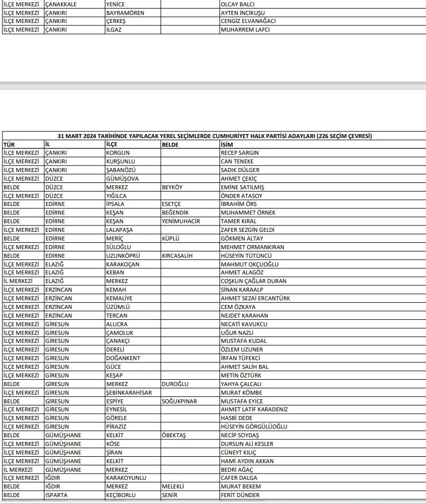Screen dimensions: 426x504
Task: Click the province cell ISPARTA
Action: click(x=56, y=495)
